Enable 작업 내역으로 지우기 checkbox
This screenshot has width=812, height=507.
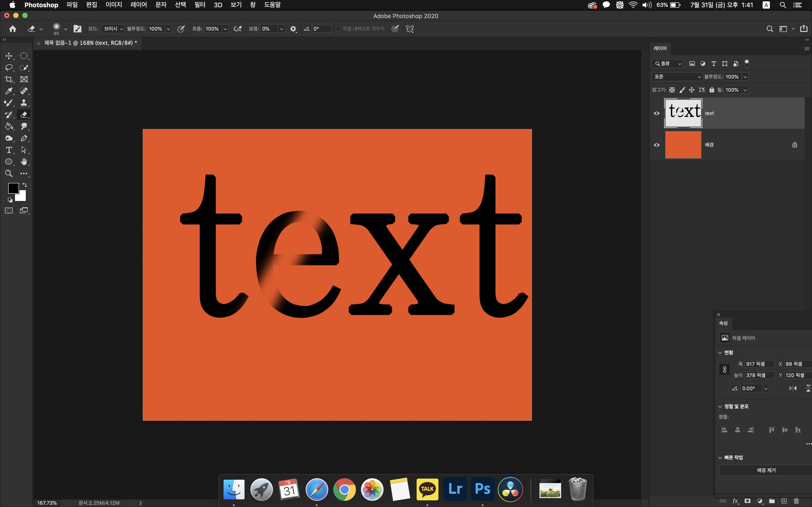point(338,29)
